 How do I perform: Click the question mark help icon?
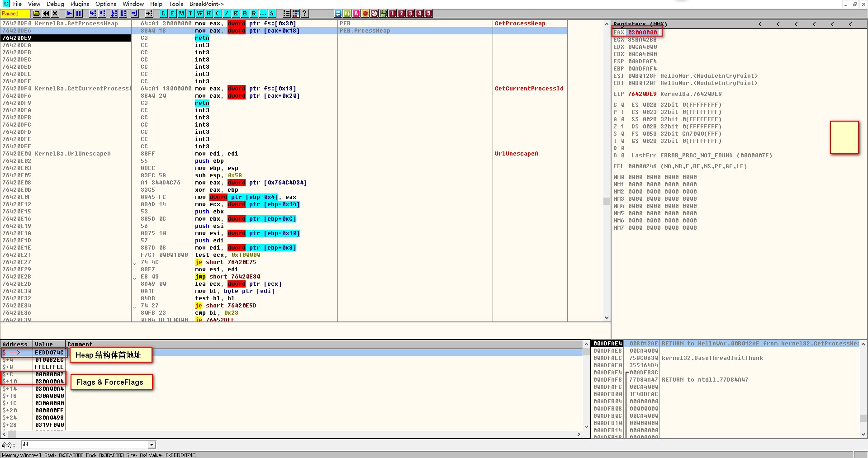305,14
